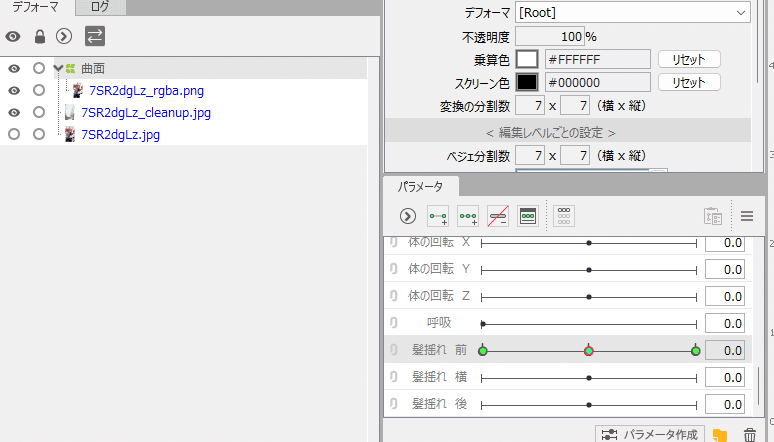Toggle the lock circle on 7SR2dgLz_cleanup.jpg row
Screen dimensions: 774x442
pyautogui.click(x=39, y=113)
